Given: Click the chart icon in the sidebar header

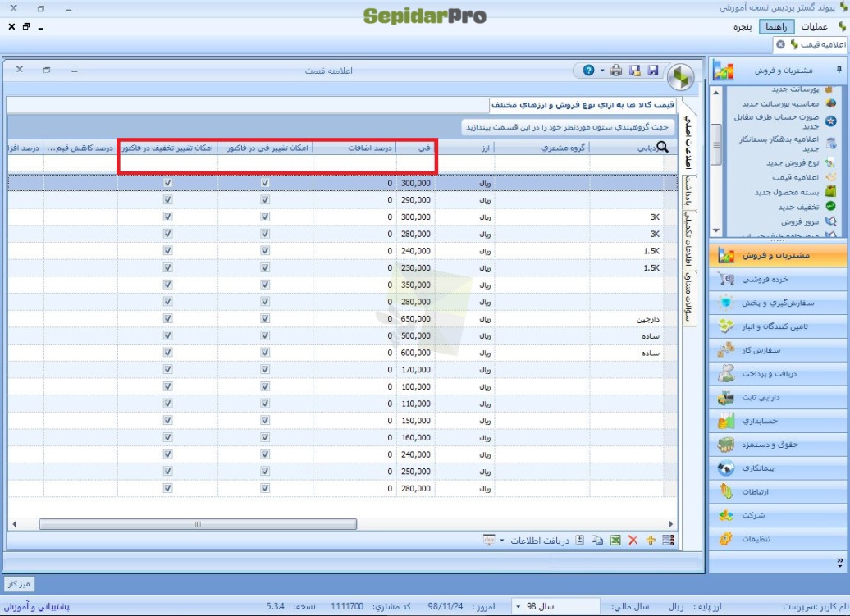Looking at the screenshot, I should pyautogui.click(x=724, y=70).
